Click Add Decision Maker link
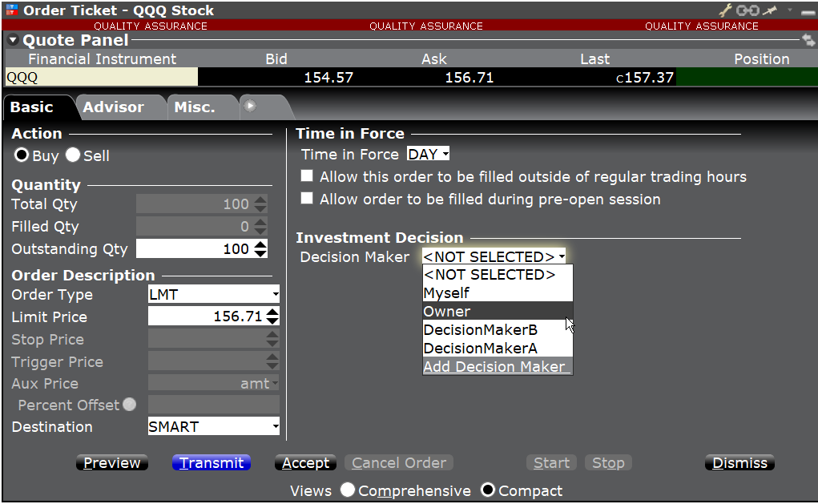Image resolution: width=818 pixels, height=504 pixels. tap(497, 367)
